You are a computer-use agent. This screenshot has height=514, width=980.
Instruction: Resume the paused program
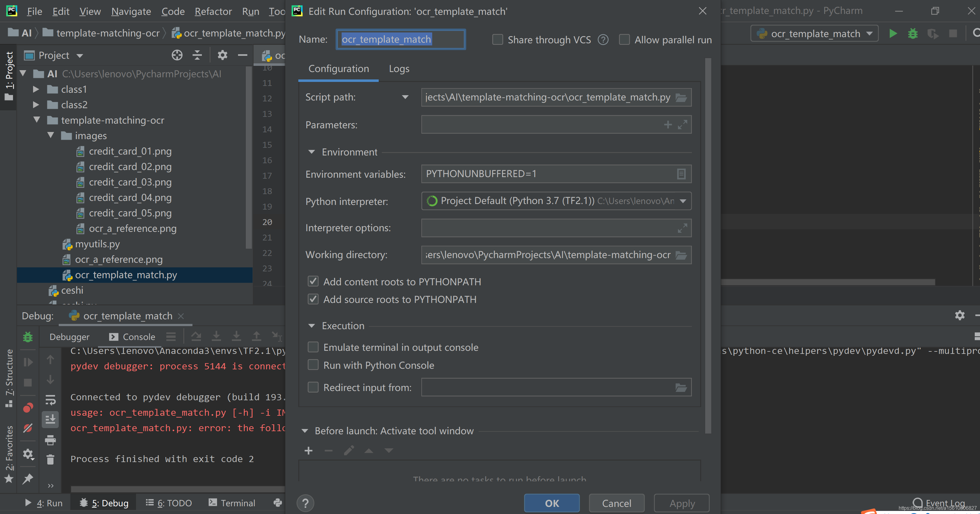pyautogui.click(x=28, y=362)
